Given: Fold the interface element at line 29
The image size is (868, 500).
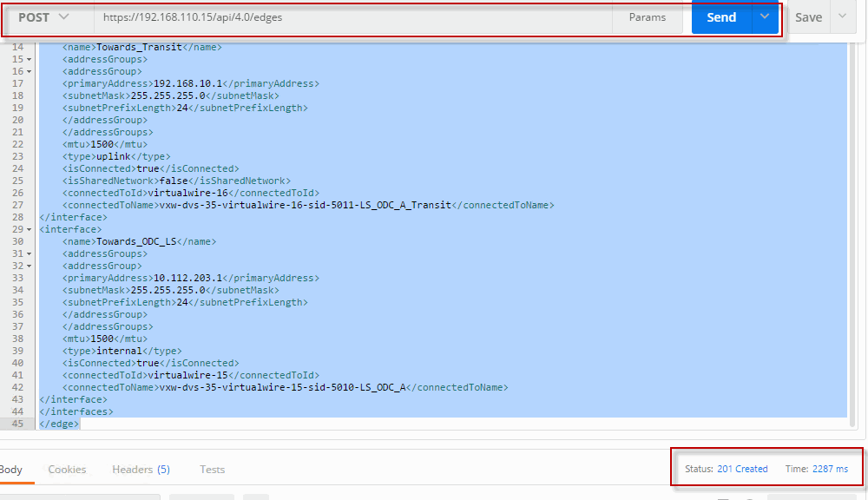Looking at the screenshot, I should coord(31,230).
